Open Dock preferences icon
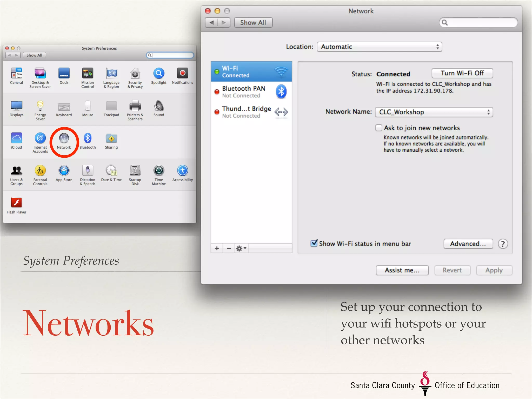 pyautogui.click(x=64, y=74)
